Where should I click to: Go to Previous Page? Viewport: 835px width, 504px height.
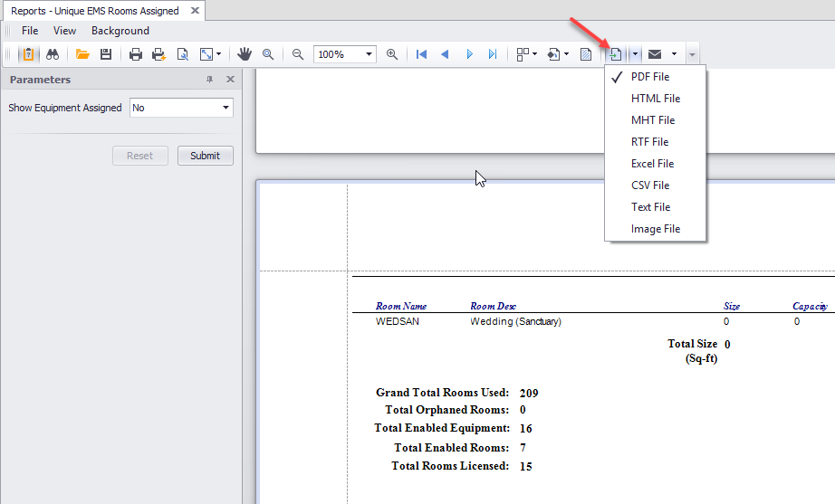pyautogui.click(x=445, y=54)
